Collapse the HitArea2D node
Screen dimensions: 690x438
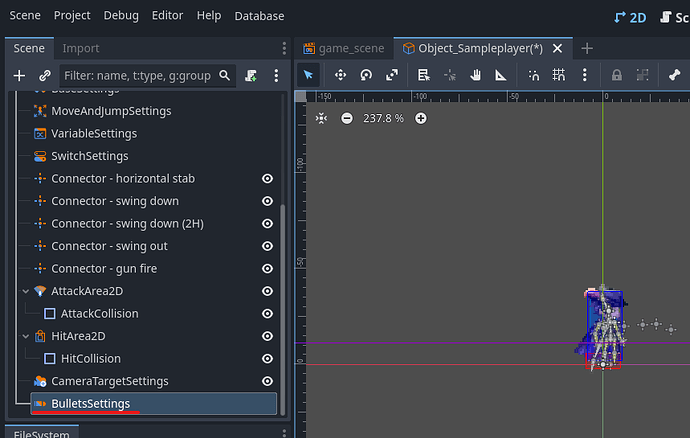pos(26,336)
